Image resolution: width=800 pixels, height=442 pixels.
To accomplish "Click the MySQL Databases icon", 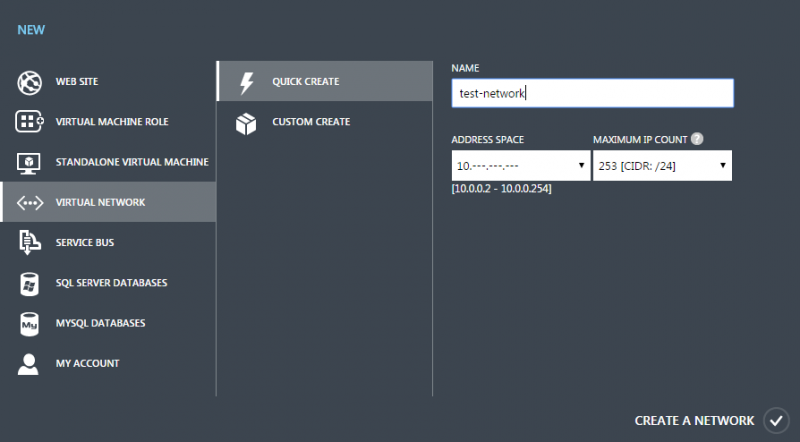I will point(28,324).
